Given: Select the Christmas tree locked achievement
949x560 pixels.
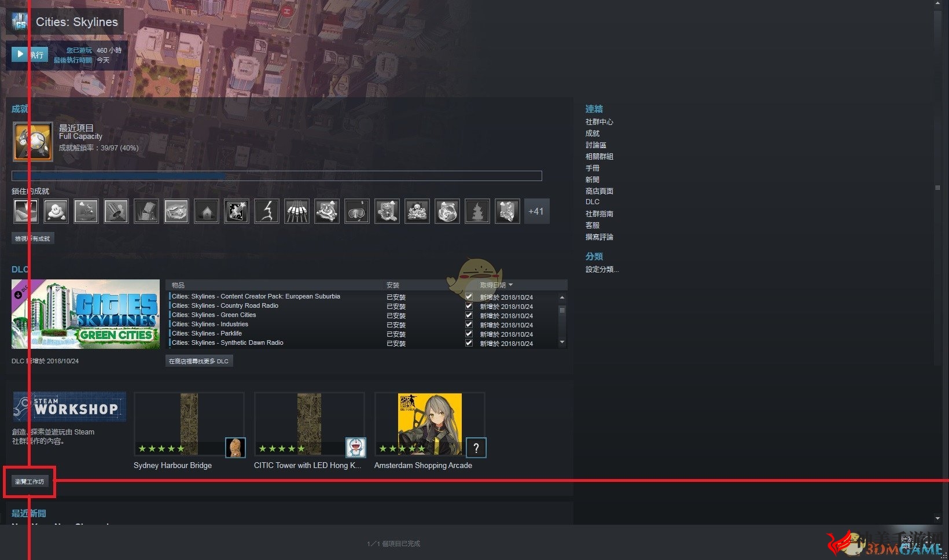Looking at the screenshot, I should pos(477,211).
